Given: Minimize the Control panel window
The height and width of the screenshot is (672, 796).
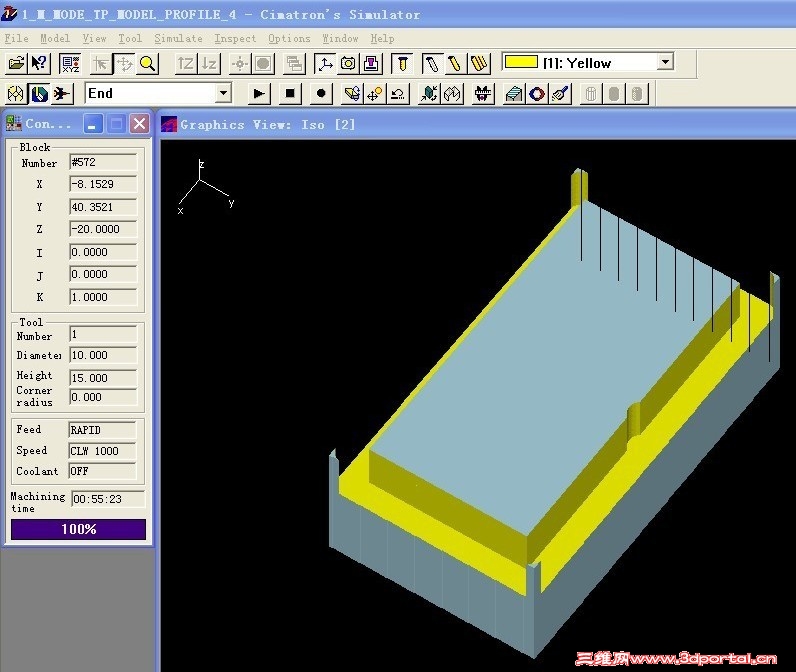Looking at the screenshot, I should point(92,124).
